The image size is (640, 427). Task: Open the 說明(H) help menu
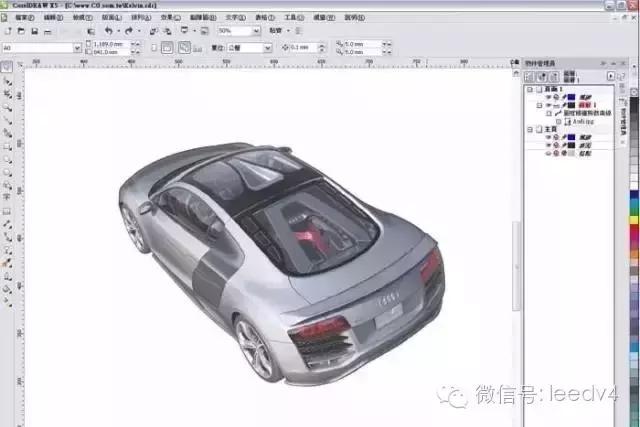(354, 18)
